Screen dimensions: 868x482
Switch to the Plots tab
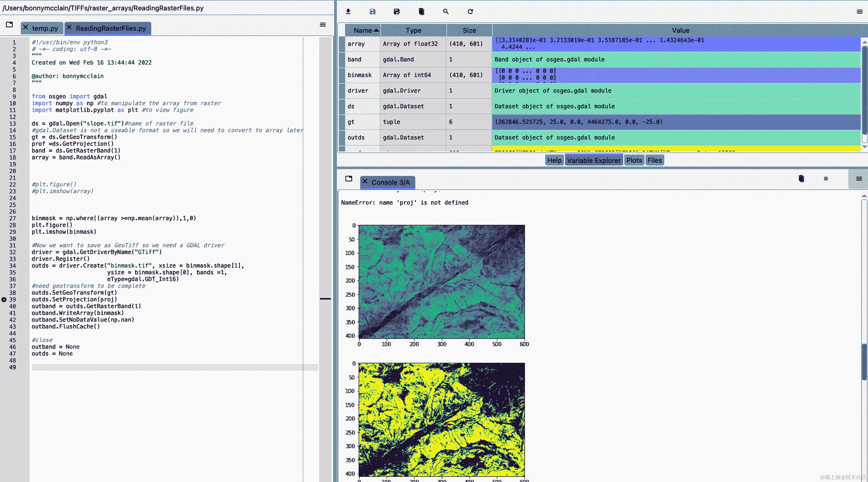click(x=634, y=160)
